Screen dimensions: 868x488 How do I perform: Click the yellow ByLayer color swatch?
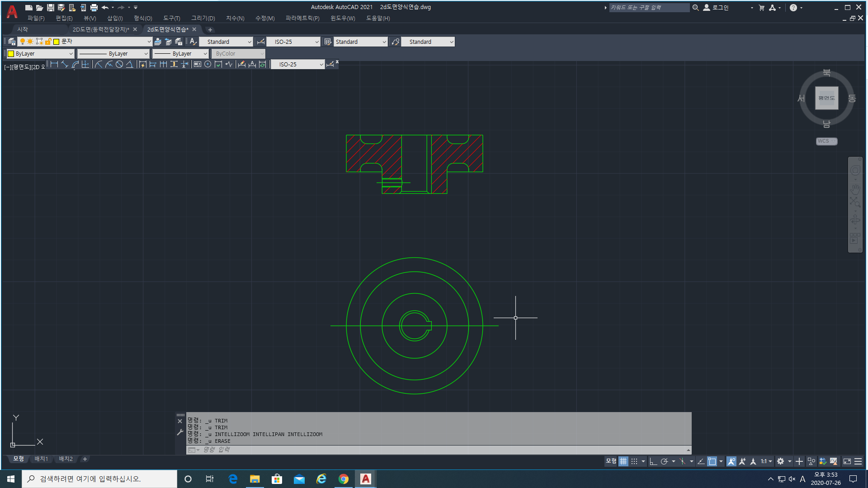coord(11,54)
